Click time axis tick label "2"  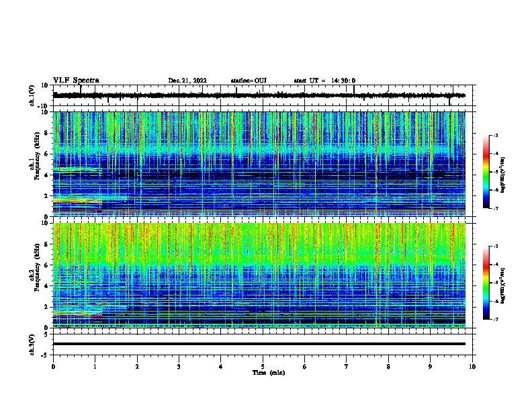click(137, 367)
